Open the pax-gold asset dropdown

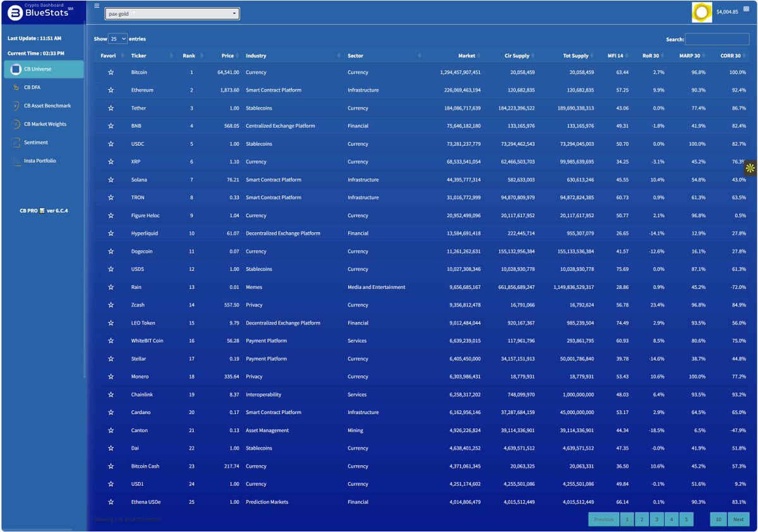(172, 13)
